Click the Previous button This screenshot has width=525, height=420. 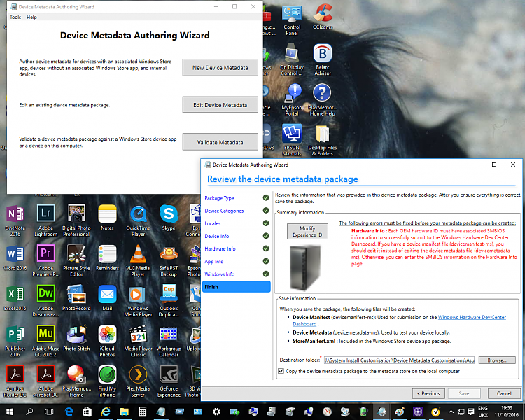pos(428,393)
